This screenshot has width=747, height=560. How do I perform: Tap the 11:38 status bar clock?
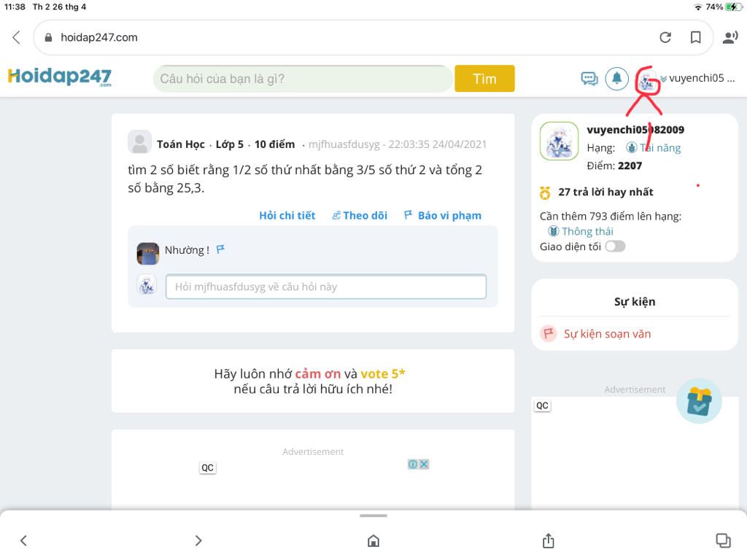15,7
